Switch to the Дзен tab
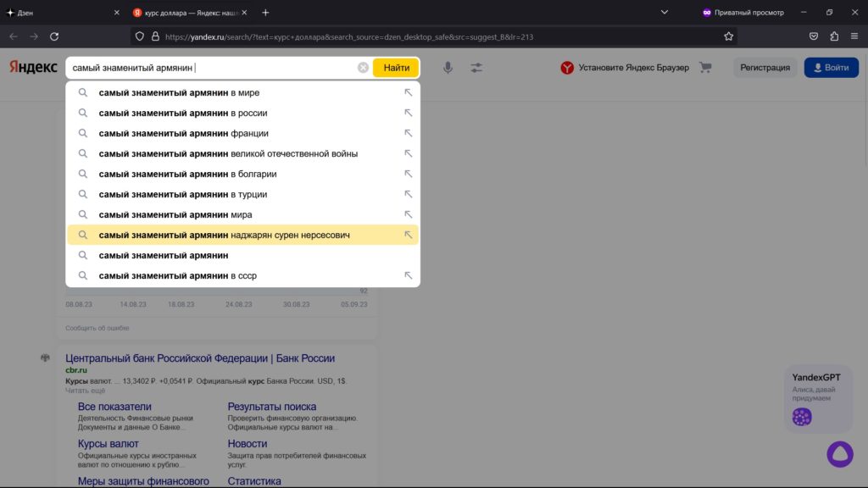Screen dimensions: 868x488 click(x=62, y=12)
